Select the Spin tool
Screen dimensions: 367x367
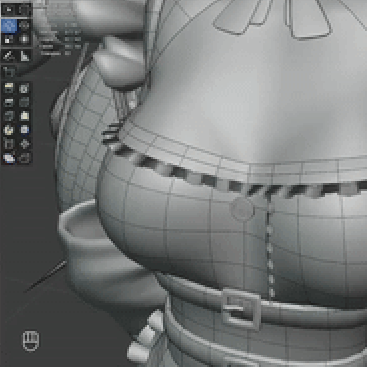tap(9, 130)
